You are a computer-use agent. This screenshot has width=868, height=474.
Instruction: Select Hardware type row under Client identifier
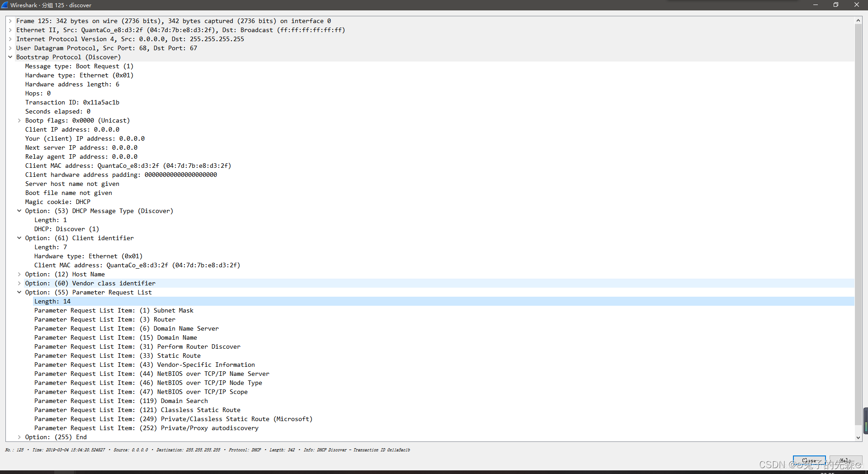[x=88, y=256]
